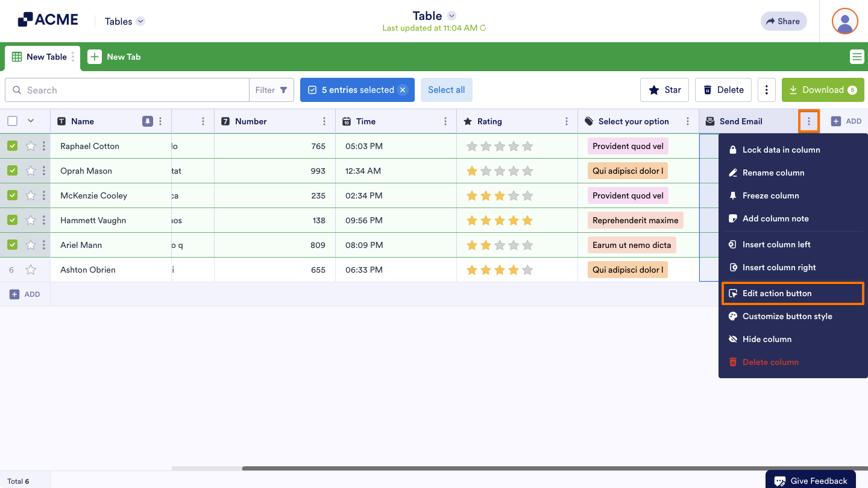The image size is (868, 488).
Task: Uncheck the Raphael Cotton row checkbox
Action: pos(12,146)
